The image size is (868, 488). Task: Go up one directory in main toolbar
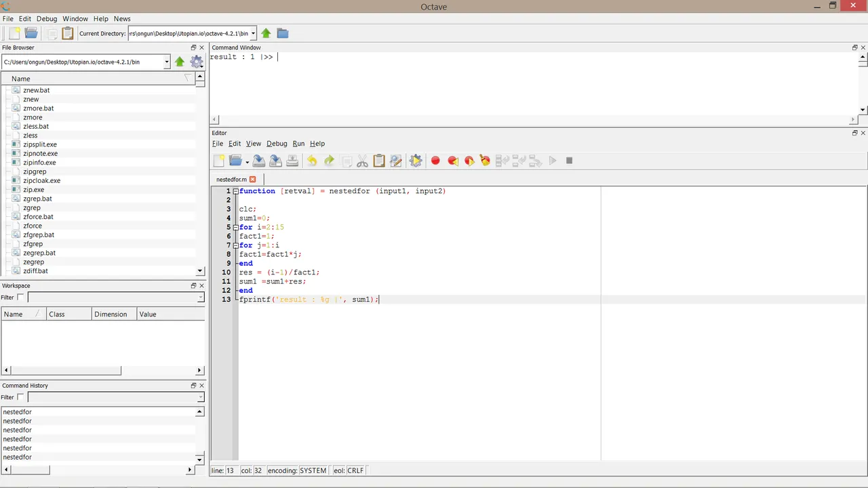point(266,33)
